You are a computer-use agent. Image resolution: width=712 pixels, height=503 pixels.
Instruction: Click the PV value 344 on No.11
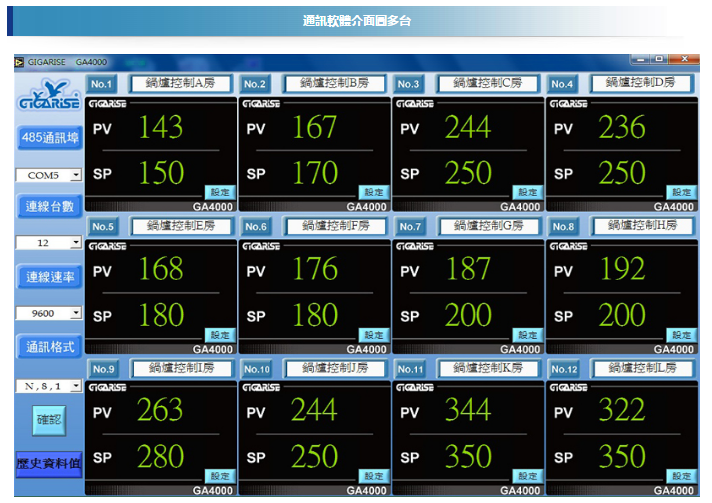(x=468, y=409)
